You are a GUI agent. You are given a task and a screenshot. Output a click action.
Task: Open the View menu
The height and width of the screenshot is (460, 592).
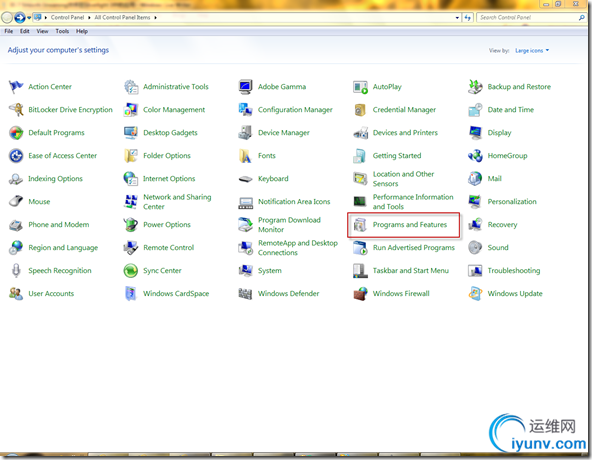[x=42, y=31]
